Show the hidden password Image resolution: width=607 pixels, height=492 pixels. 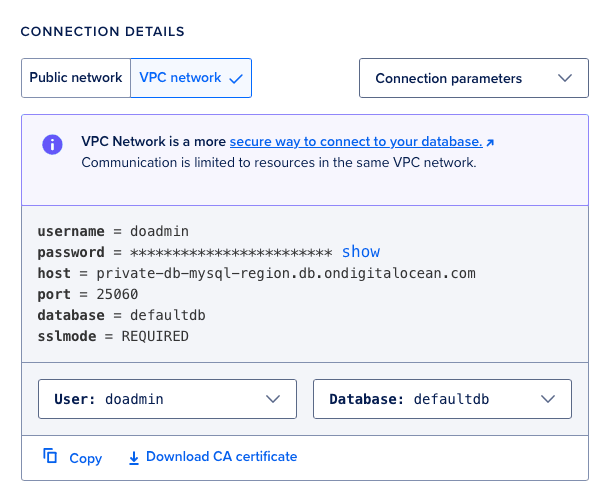(x=361, y=252)
